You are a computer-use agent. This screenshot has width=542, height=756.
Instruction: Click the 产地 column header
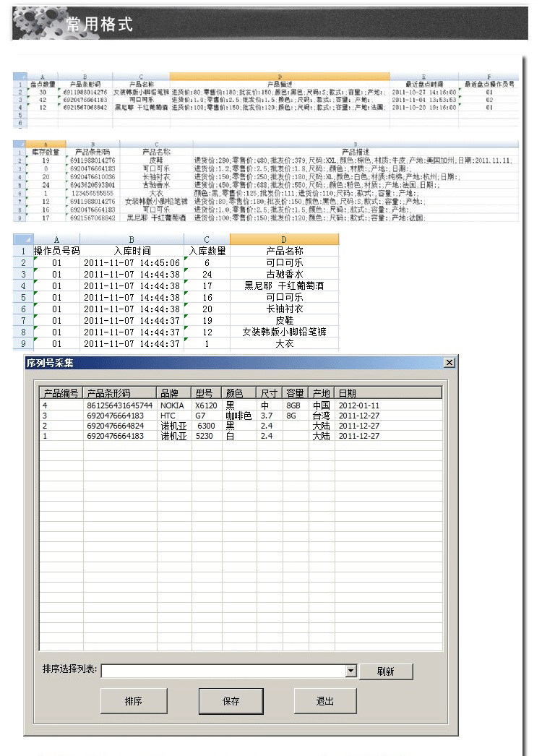tap(321, 393)
